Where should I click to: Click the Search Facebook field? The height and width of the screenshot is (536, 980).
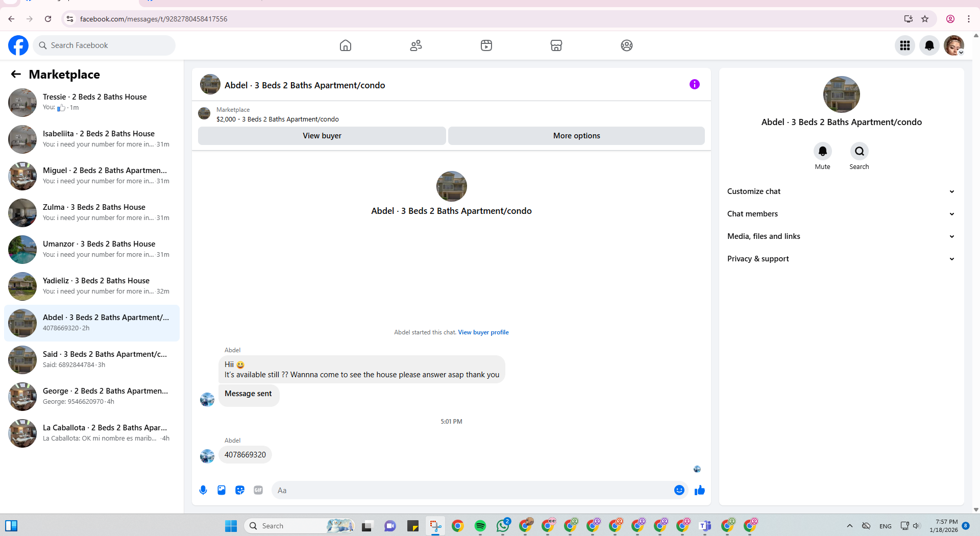tap(104, 45)
